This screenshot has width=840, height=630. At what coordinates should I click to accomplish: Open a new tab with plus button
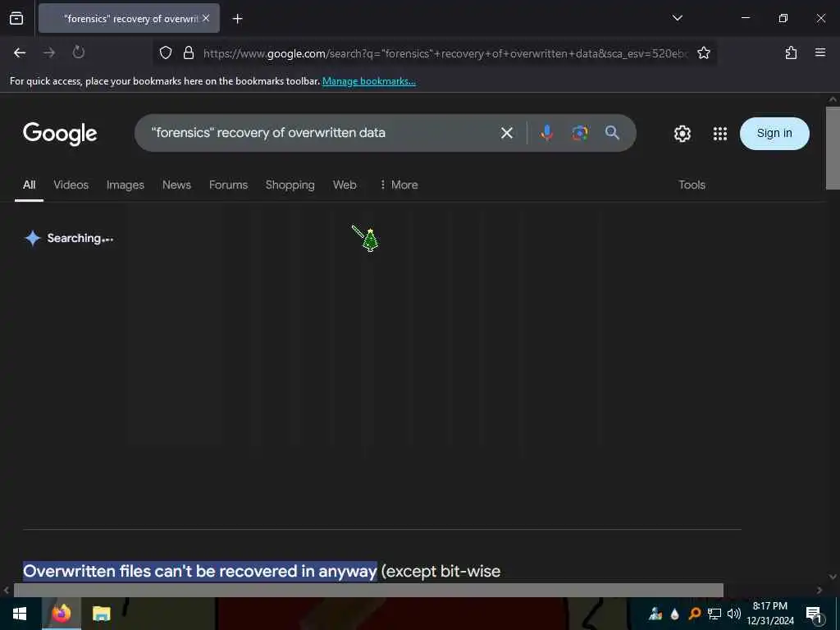[237, 19]
